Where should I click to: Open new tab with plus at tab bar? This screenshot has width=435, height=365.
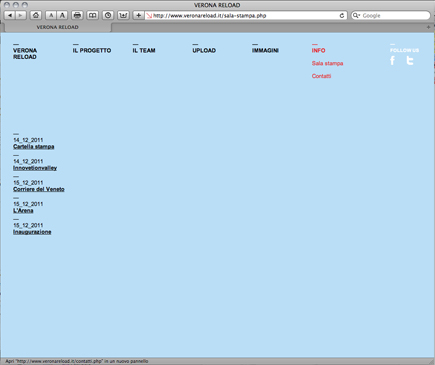tap(428, 27)
